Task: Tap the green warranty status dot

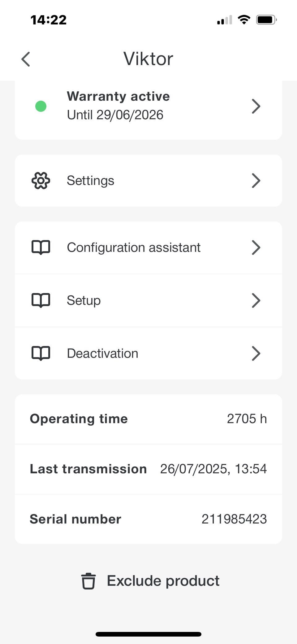Action: click(41, 106)
